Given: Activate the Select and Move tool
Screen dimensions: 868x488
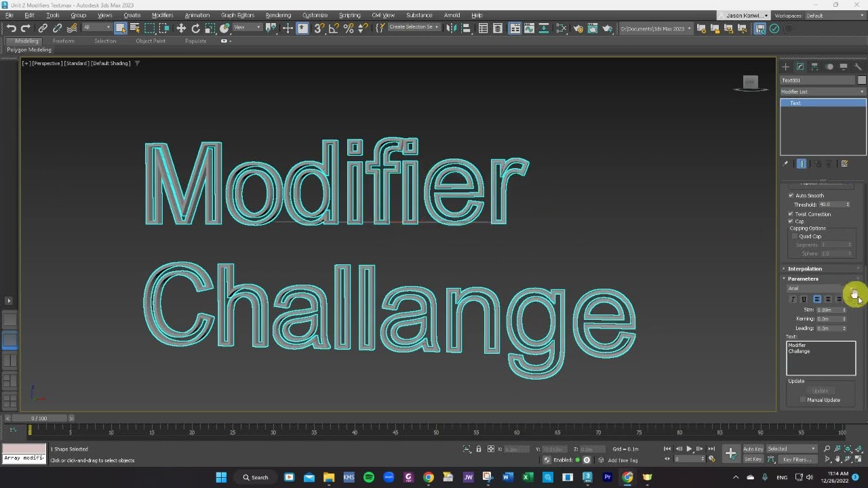Looking at the screenshot, I should click(x=181, y=28).
